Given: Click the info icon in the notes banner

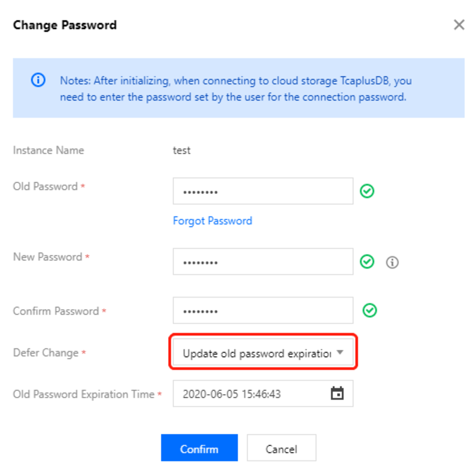Looking at the screenshot, I should 38,80.
